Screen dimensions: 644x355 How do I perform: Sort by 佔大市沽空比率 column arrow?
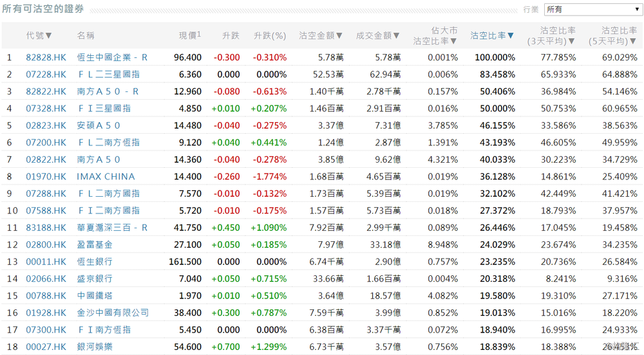pos(453,41)
